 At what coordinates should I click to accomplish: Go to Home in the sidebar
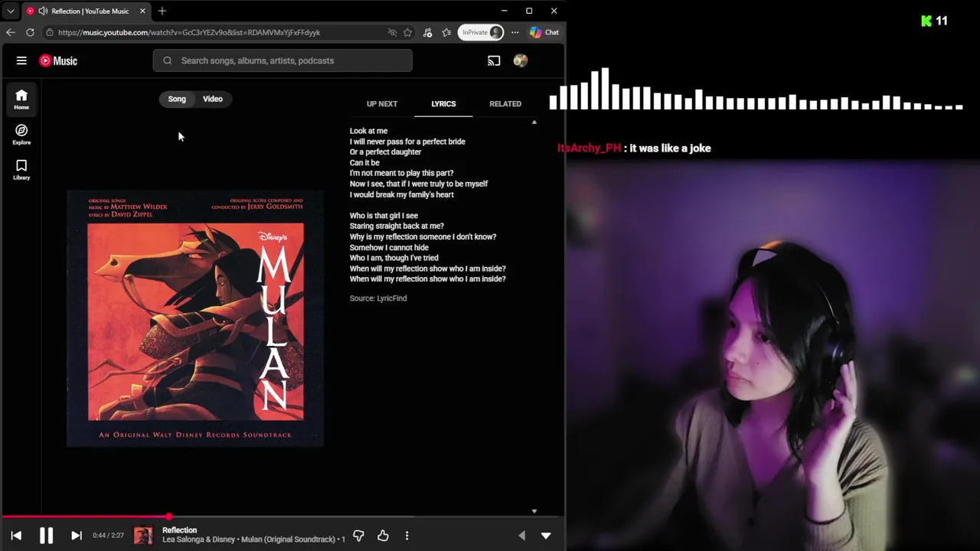coord(21,99)
